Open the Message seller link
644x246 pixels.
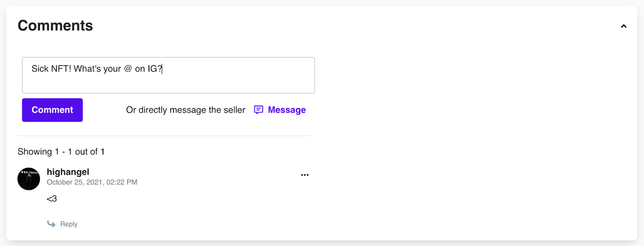[287, 110]
